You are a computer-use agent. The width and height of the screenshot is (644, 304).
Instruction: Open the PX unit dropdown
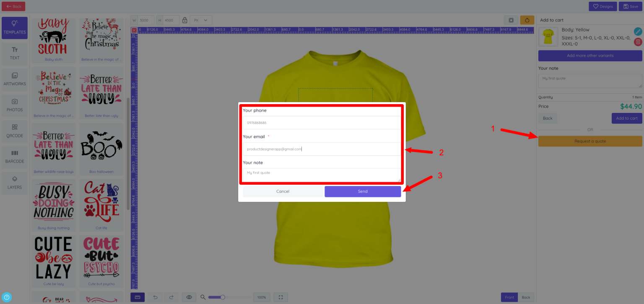click(x=201, y=20)
